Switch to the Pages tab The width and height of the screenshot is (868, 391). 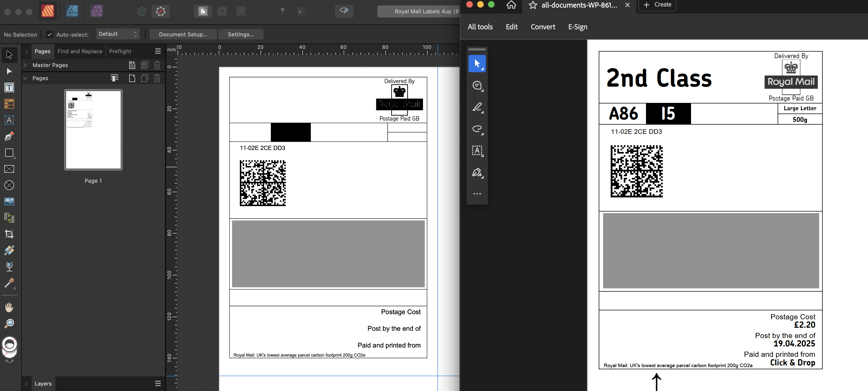point(42,51)
